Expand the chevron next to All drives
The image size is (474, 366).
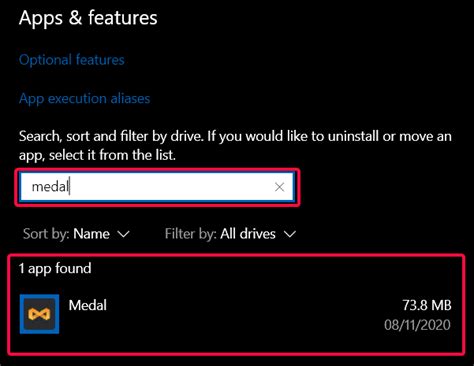tap(290, 234)
